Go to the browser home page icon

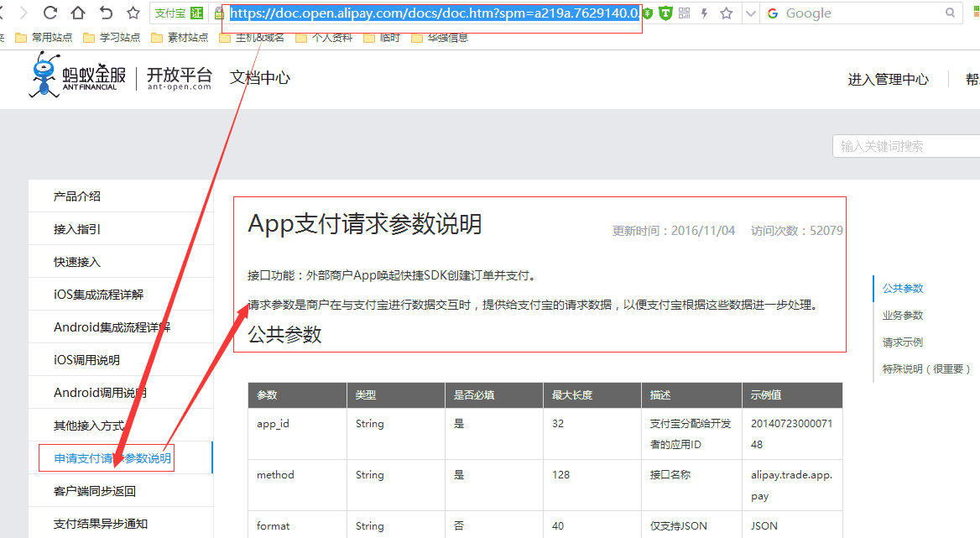[x=78, y=13]
